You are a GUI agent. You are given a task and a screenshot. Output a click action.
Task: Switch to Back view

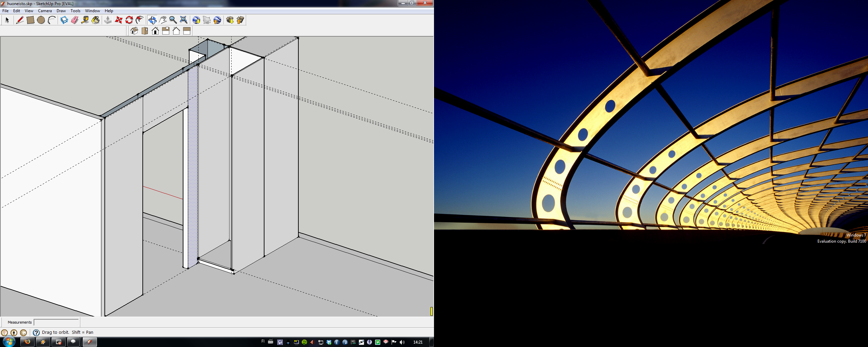176,31
